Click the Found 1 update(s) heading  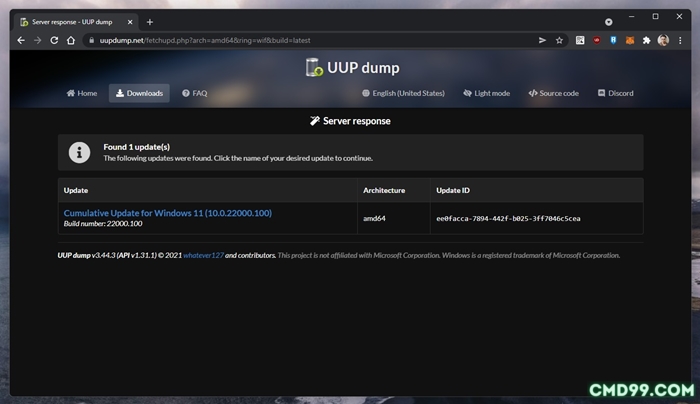(x=137, y=147)
